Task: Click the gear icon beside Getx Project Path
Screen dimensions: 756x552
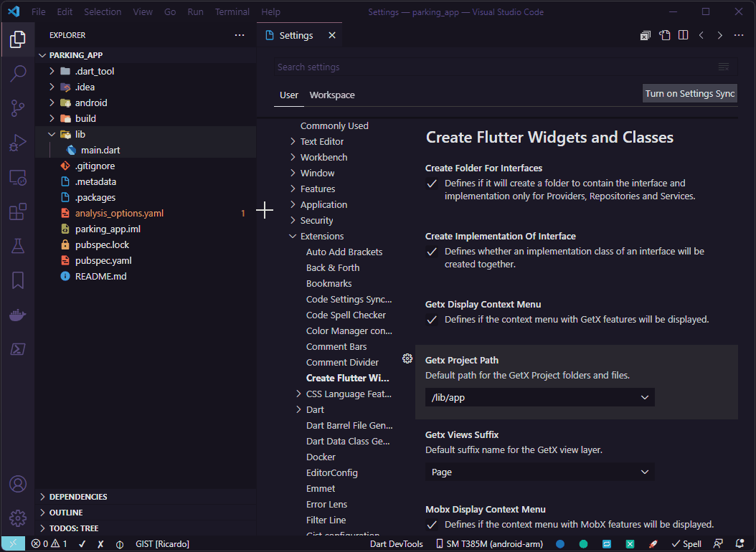Action: pos(407,358)
